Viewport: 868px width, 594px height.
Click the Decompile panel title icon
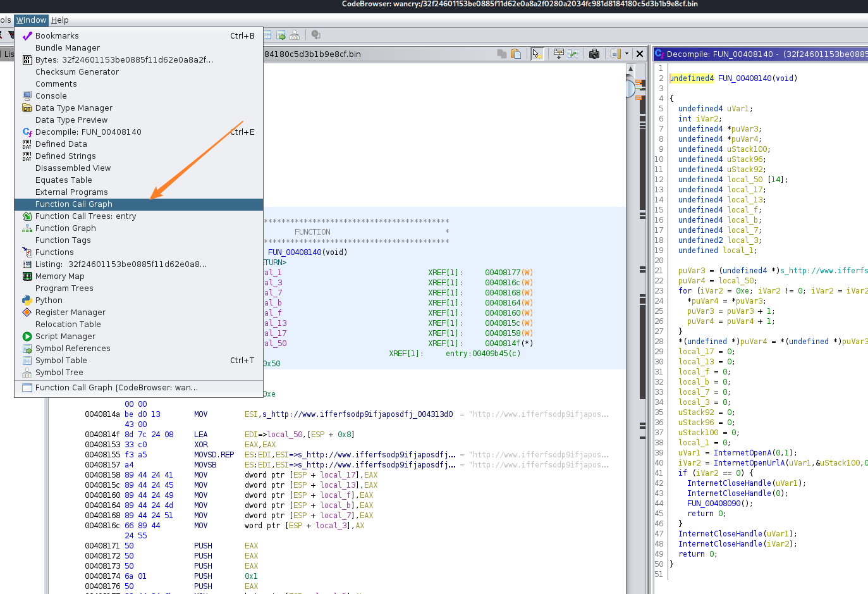[x=659, y=54]
